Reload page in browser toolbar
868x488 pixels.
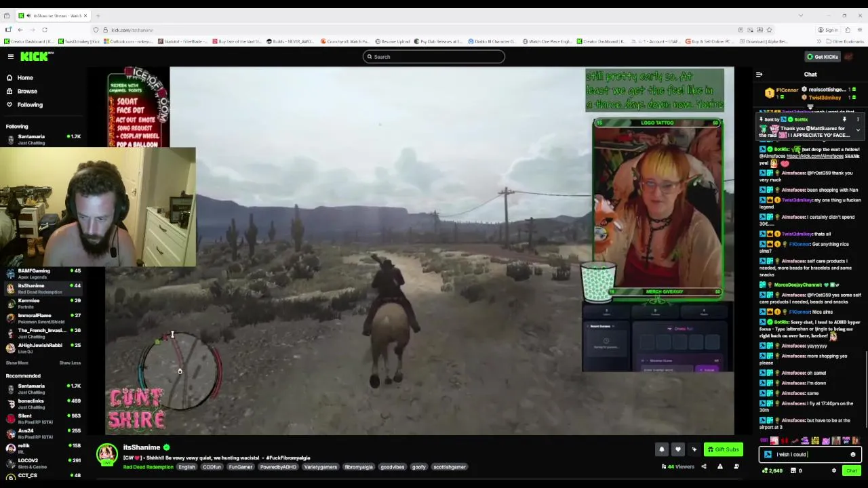(45, 30)
